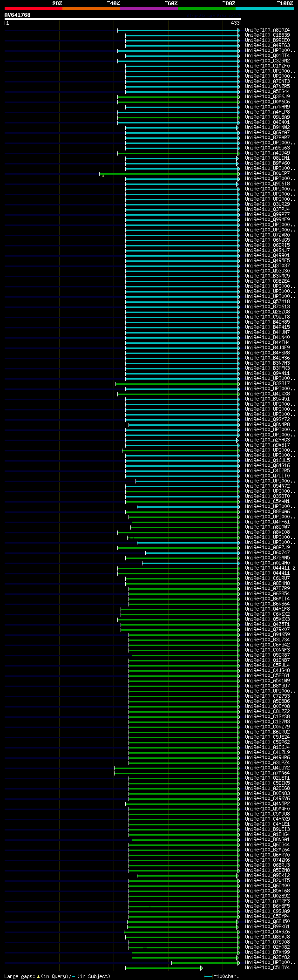This screenshot has height=980, width=298.
Task: Select the UniRef100_B8BWA6 label
Action: point(267,512)
